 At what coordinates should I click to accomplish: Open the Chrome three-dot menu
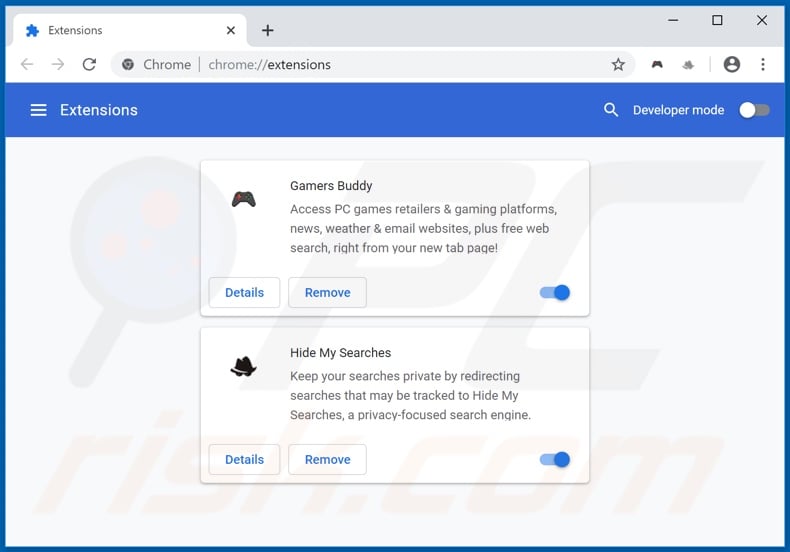click(x=763, y=64)
